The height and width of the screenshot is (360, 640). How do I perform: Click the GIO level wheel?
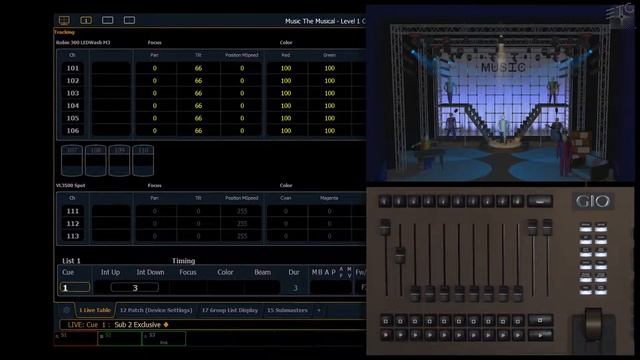pyautogui.click(x=593, y=324)
